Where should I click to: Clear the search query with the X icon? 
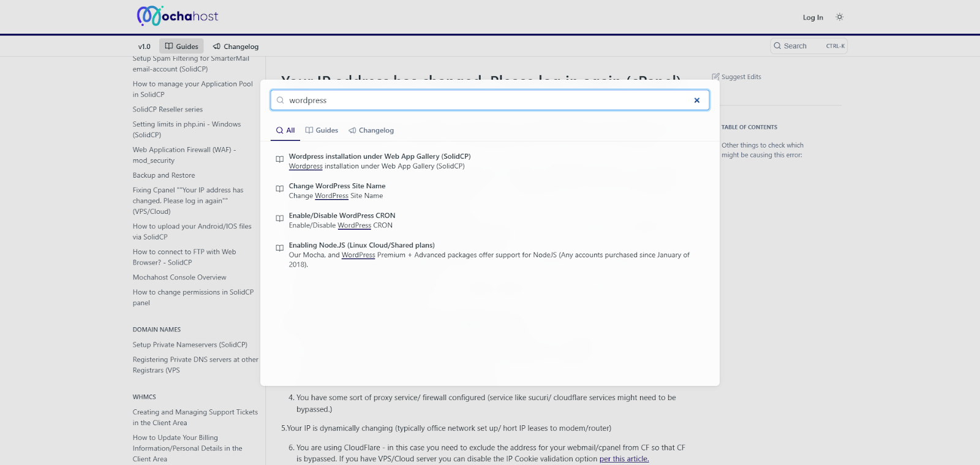pos(696,100)
